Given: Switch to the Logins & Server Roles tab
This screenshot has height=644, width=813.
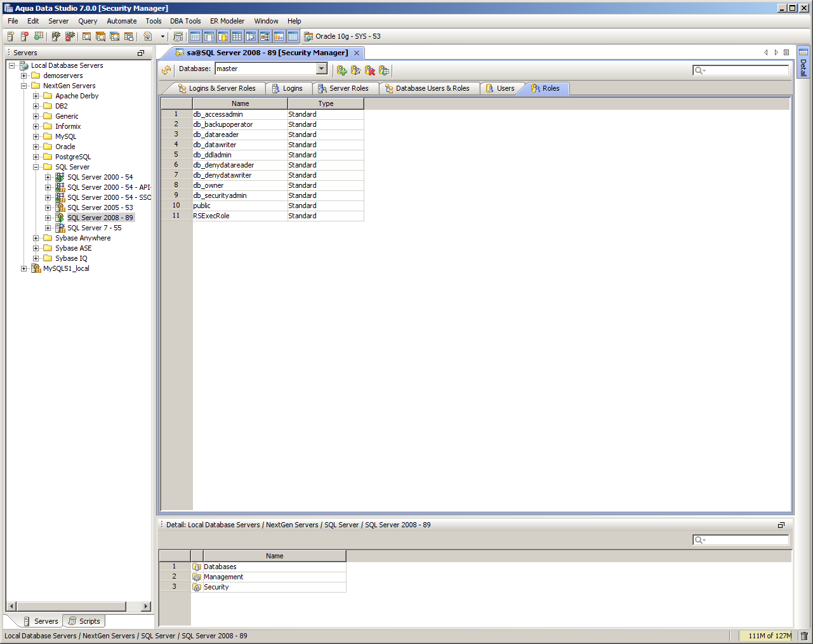Looking at the screenshot, I should pos(218,88).
